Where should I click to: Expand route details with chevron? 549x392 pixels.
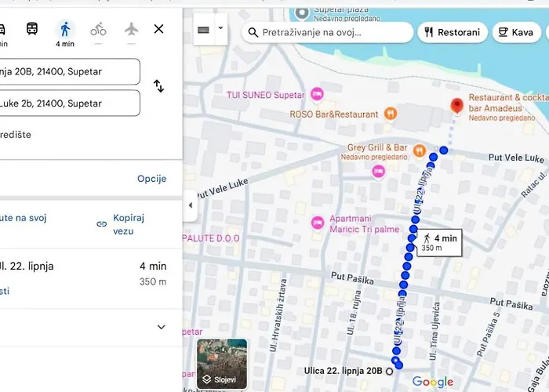point(162,327)
